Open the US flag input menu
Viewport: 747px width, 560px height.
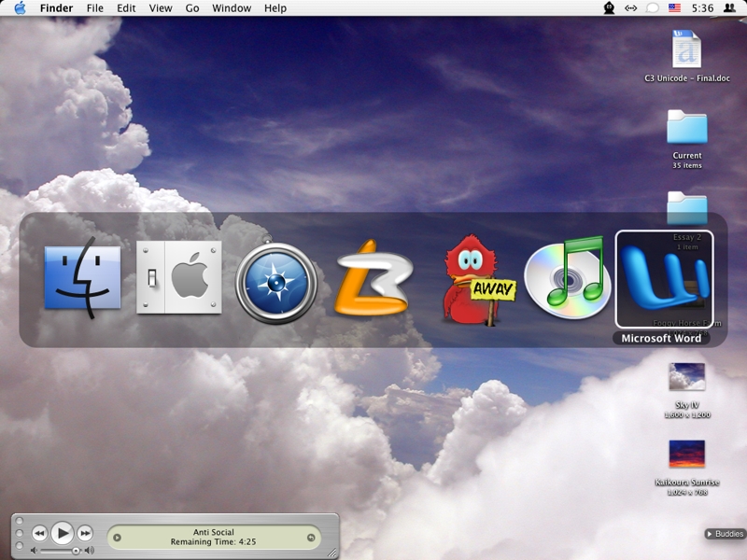(x=674, y=8)
